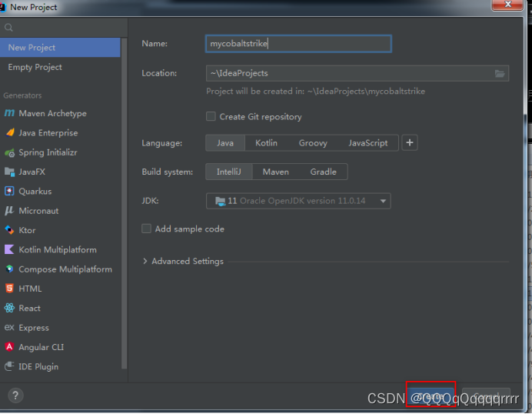Screen dimensions: 532x414
Task: Select the HTML generator icon
Action: 9,289
